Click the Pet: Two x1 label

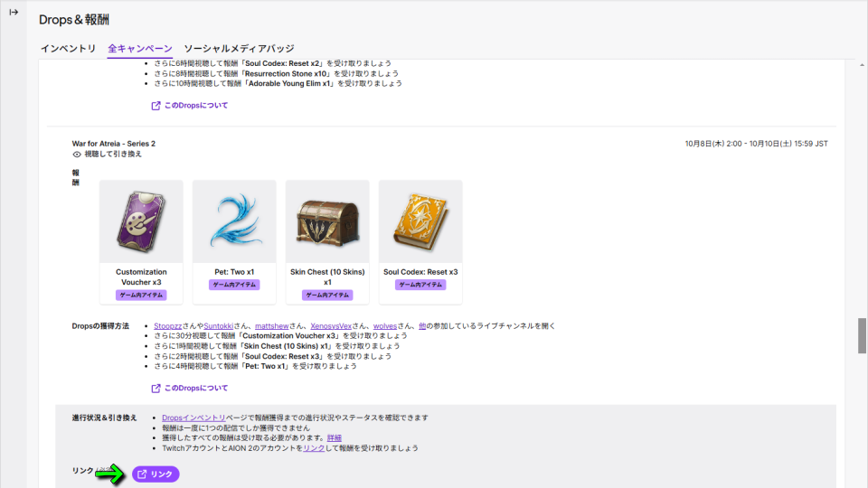[x=234, y=272]
